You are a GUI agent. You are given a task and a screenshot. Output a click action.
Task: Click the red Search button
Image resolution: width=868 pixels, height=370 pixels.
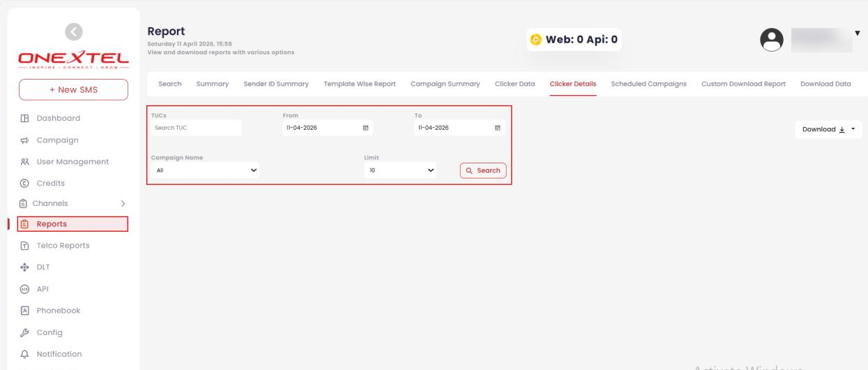click(x=483, y=170)
